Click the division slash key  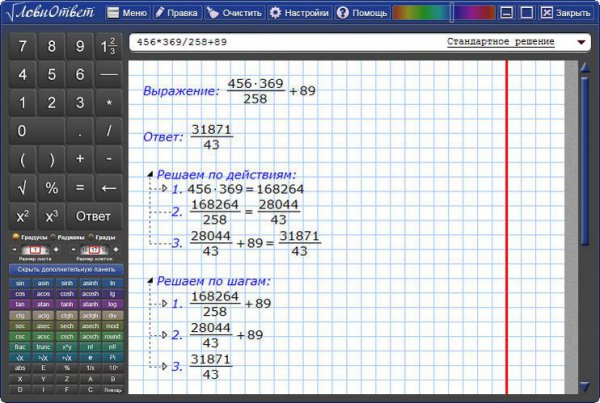[109, 131]
